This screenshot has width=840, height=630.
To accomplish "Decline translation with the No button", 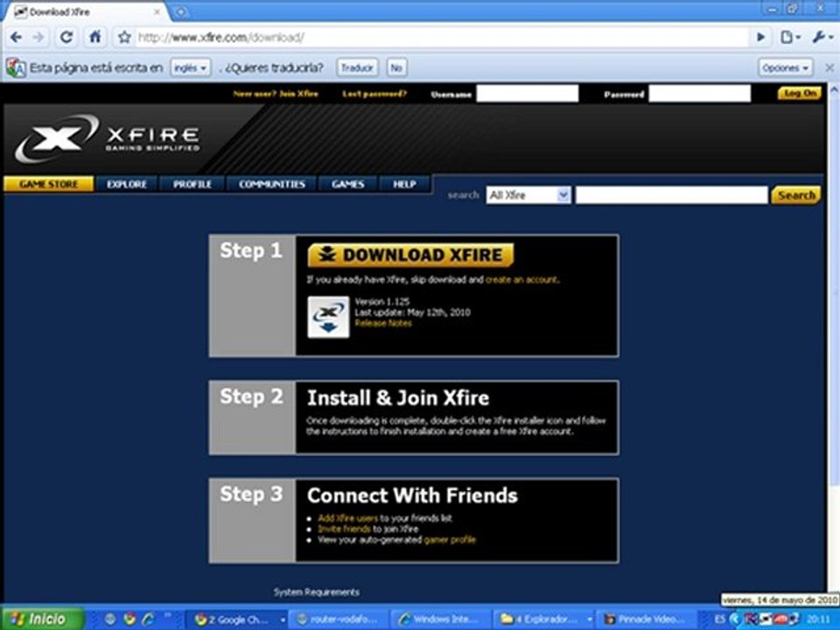I will [x=395, y=68].
